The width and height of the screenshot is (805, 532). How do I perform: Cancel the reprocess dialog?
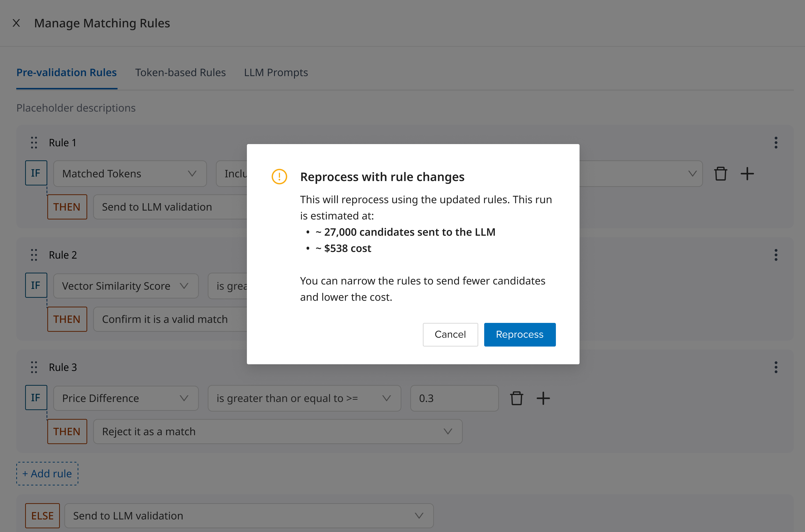450,334
